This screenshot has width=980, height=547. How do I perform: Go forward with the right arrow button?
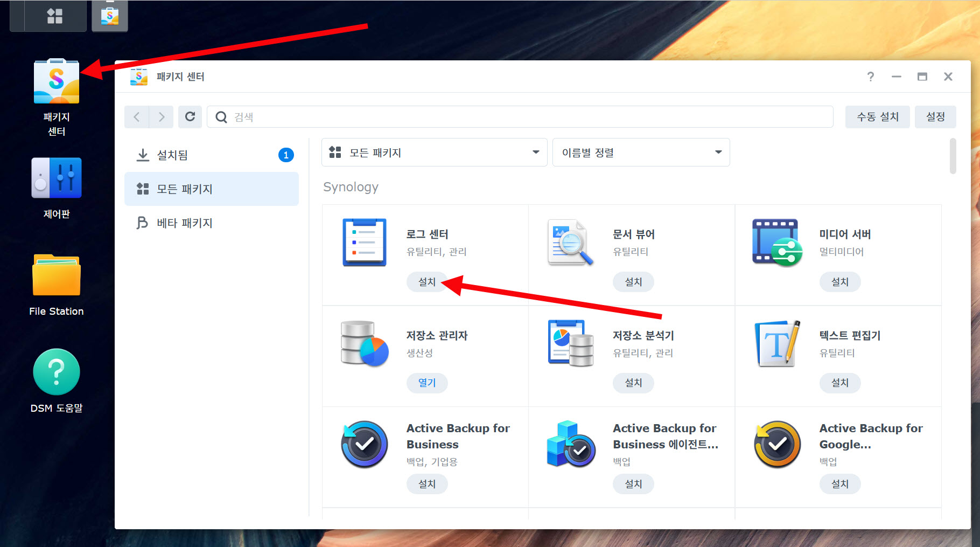161,117
